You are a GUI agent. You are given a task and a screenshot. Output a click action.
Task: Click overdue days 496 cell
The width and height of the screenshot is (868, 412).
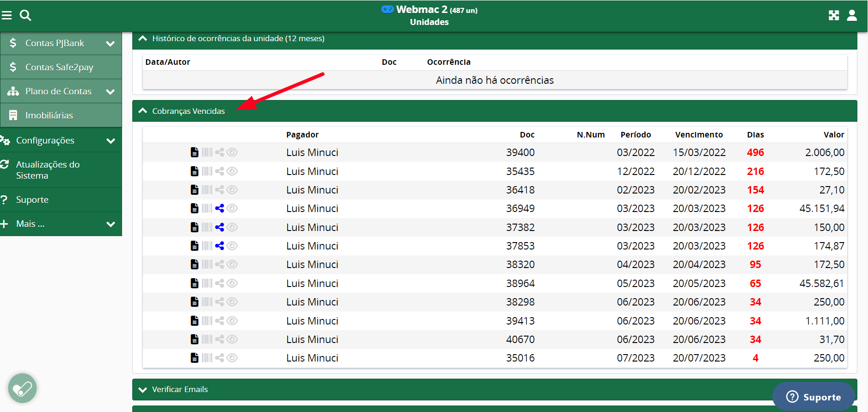click(x=755, y=152)
